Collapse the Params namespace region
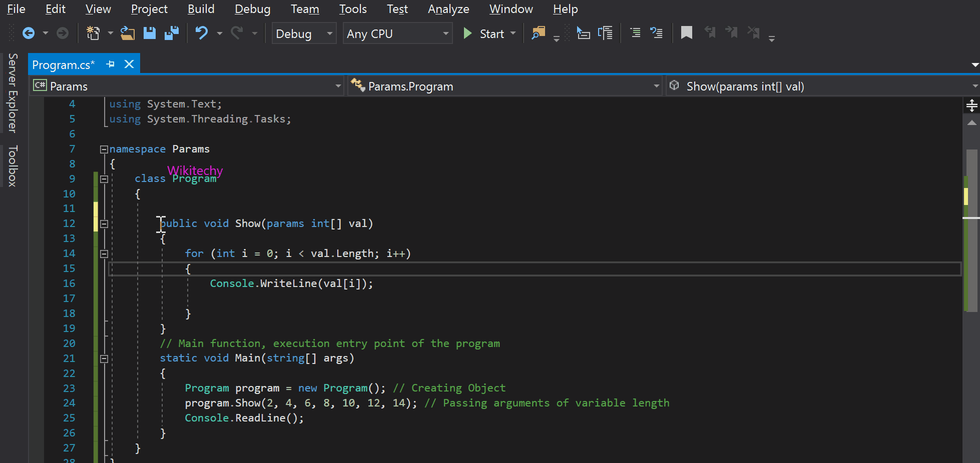980x463 pixels. pos(104,149)
